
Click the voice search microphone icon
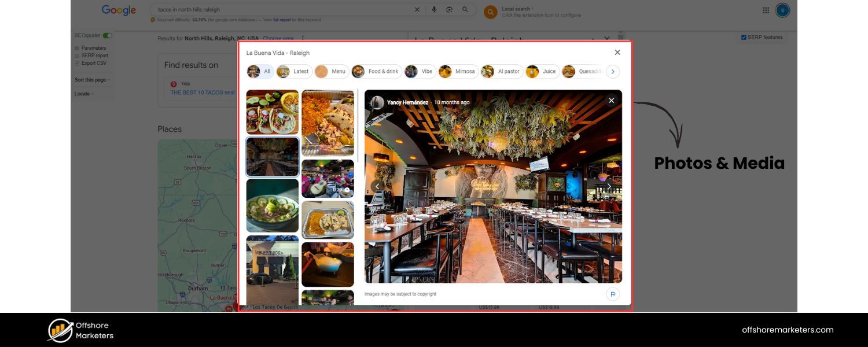[x=434, y=10]
